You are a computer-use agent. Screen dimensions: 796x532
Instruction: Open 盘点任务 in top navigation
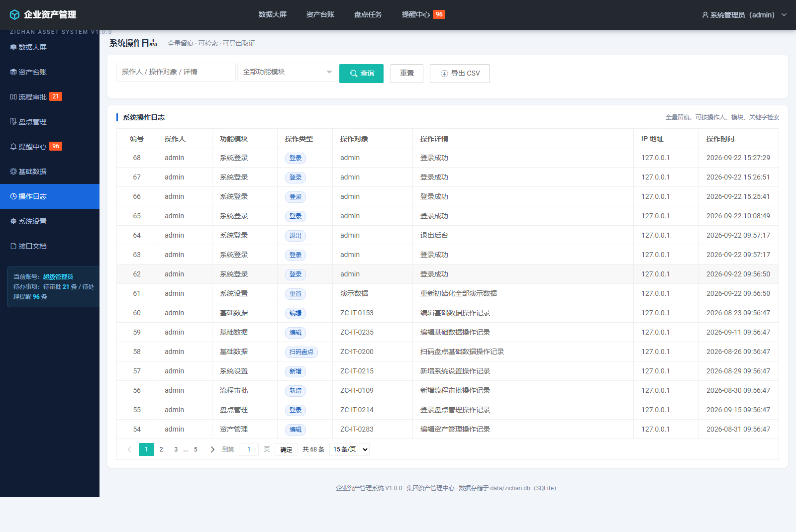pos(368,15)
